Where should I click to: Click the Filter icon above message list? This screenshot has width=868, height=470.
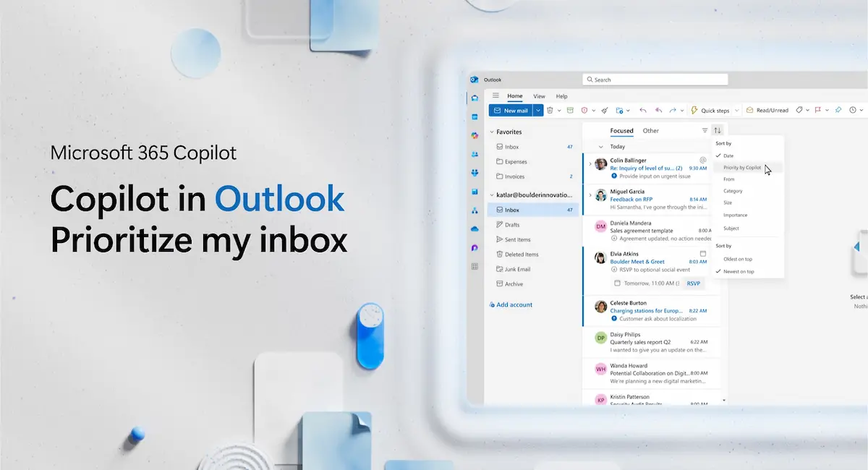[x=705, y=130]
